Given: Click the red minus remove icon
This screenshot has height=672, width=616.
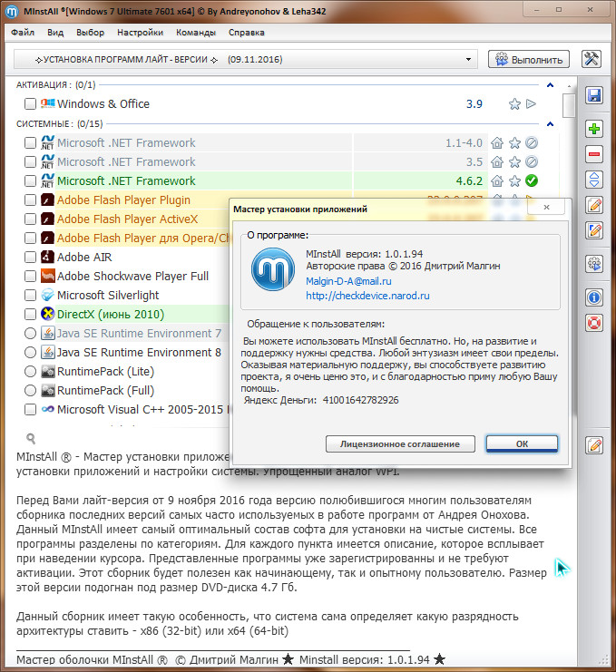Looking at the screenshot, I should coord(594,154).
